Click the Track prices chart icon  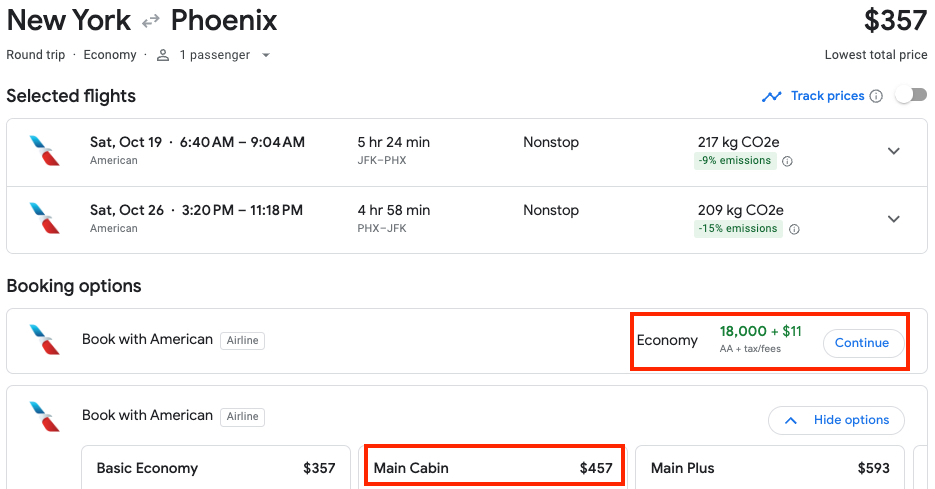[x=771, y=97]
